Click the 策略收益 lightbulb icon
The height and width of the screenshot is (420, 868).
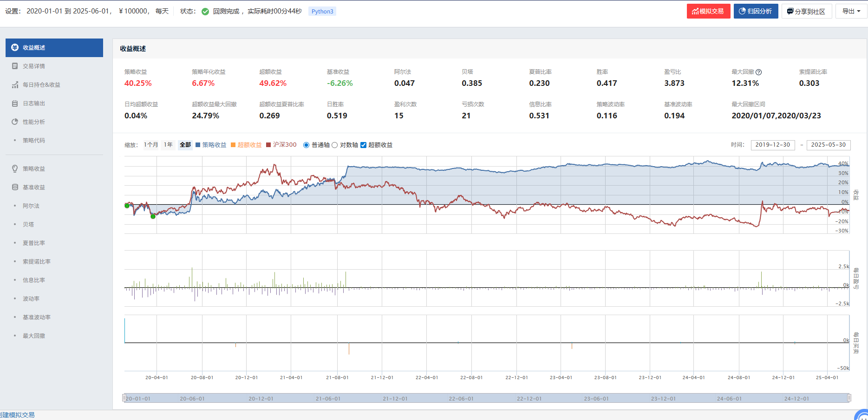[x=15, y=169]
